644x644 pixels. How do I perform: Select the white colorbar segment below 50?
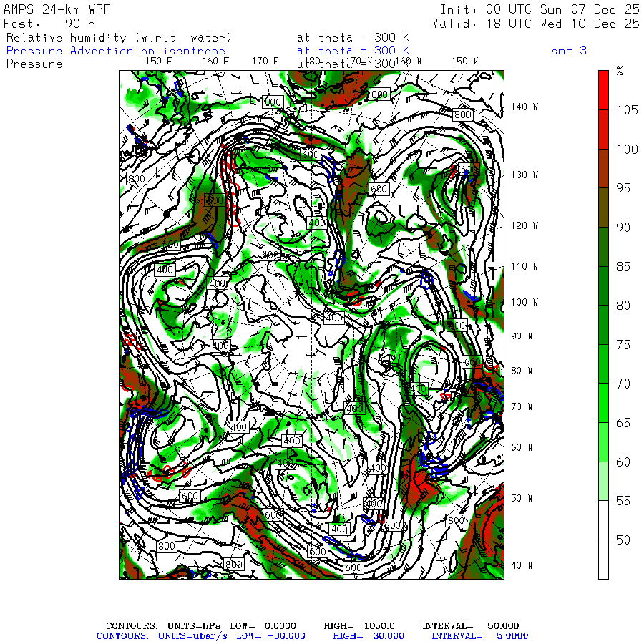[604, 560]
